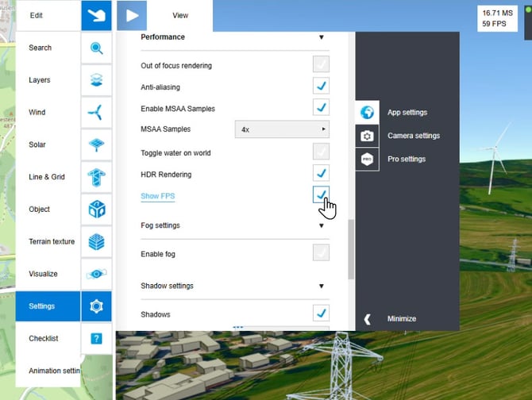532x400 pixels.
Task: Click the Pro settings hexagon icon
Action: click(x=367, y=159)
